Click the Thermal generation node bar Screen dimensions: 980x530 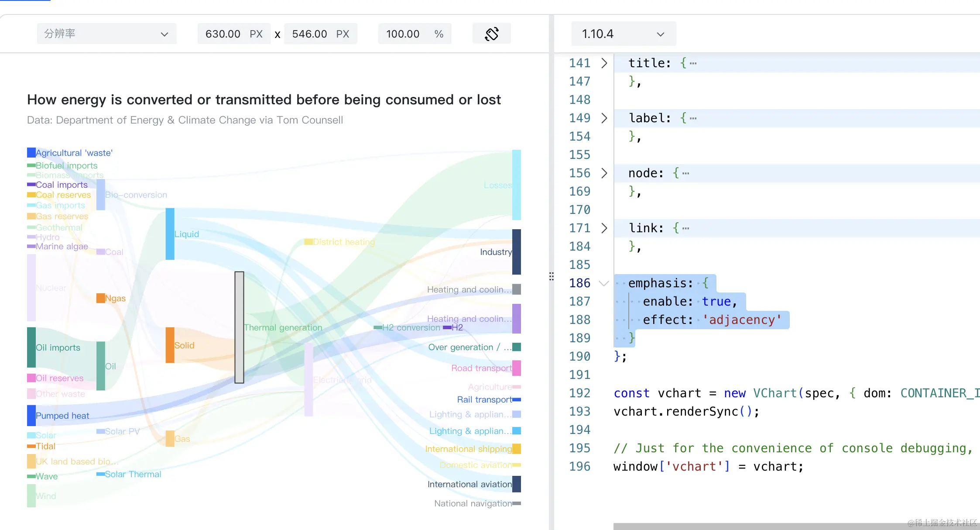pyautogui.click(x=239, y=327)
